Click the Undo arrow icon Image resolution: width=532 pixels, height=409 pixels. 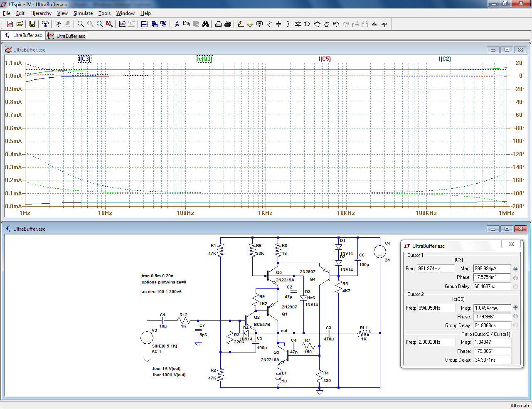336,24
